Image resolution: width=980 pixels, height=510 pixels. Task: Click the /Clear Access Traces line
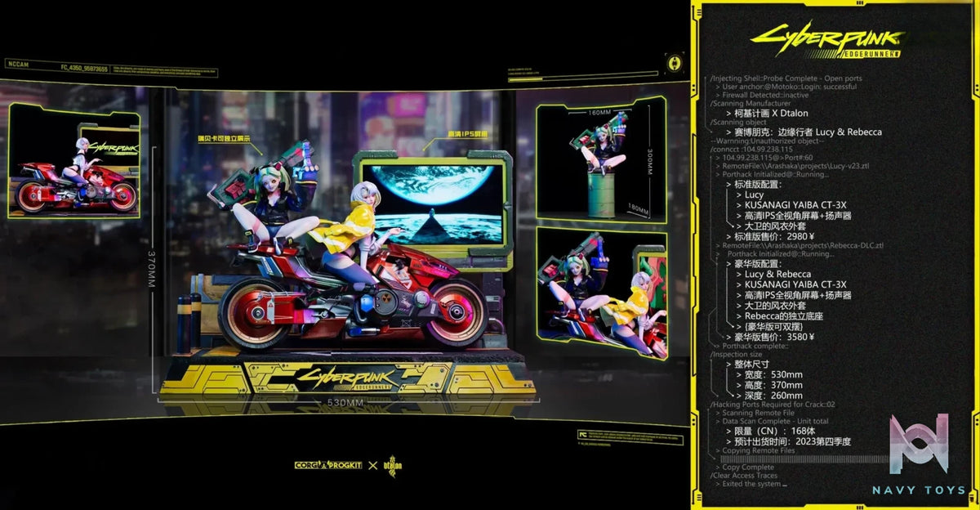744,475
